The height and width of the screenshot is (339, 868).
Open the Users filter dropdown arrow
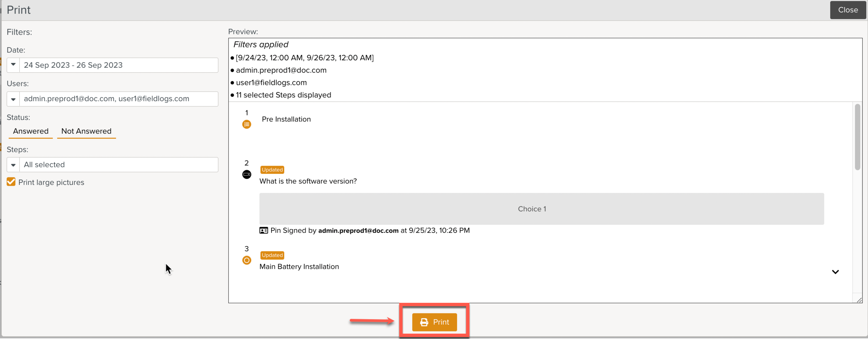pyautogui.click(x=13, y=99)
